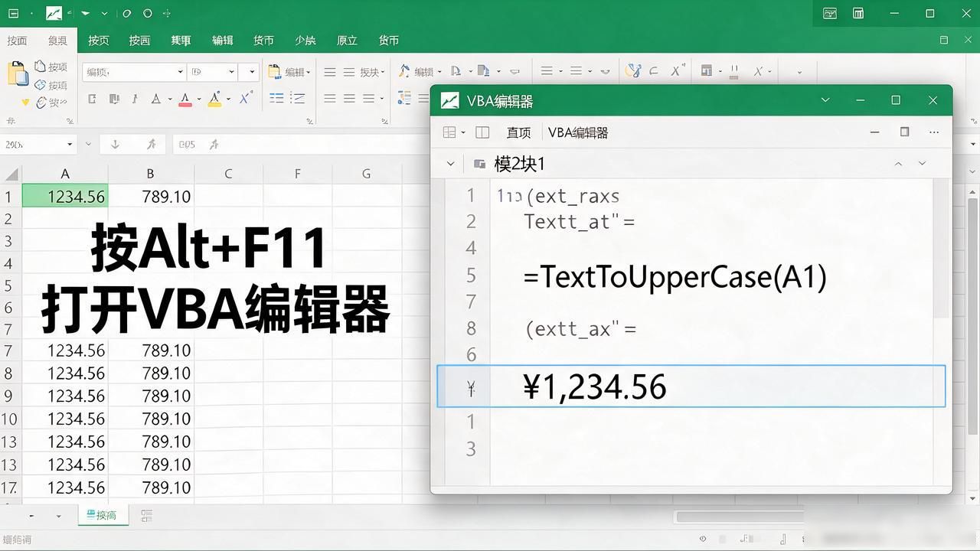Select the 按摘 sheet tab
Viewport: 980px width, 551px height.
coord(102,515)
